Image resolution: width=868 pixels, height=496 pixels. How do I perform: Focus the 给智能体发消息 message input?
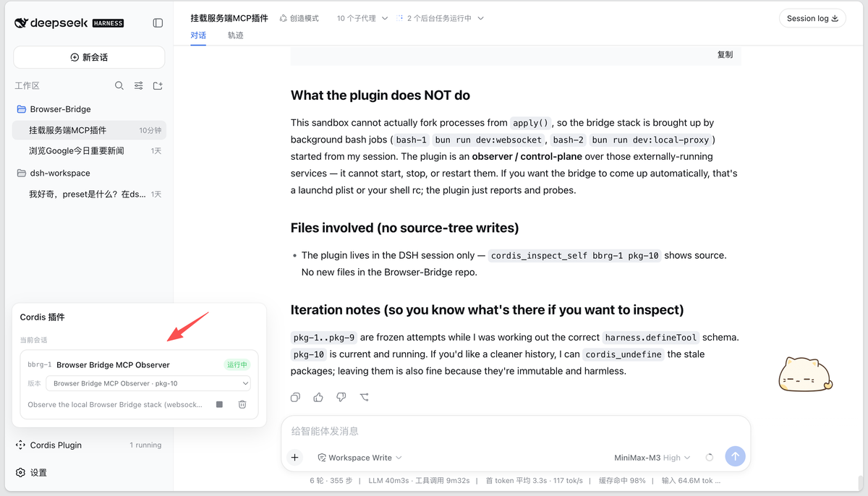click(515, 431)
